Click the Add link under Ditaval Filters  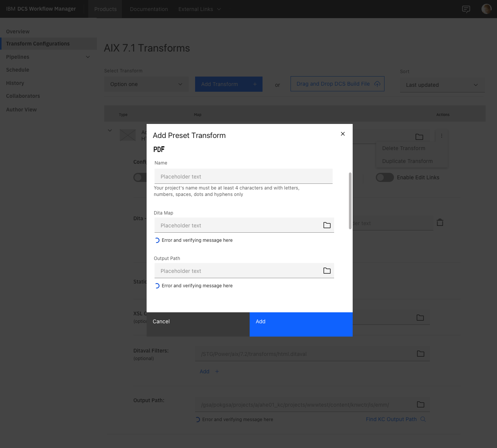[205, 371]
